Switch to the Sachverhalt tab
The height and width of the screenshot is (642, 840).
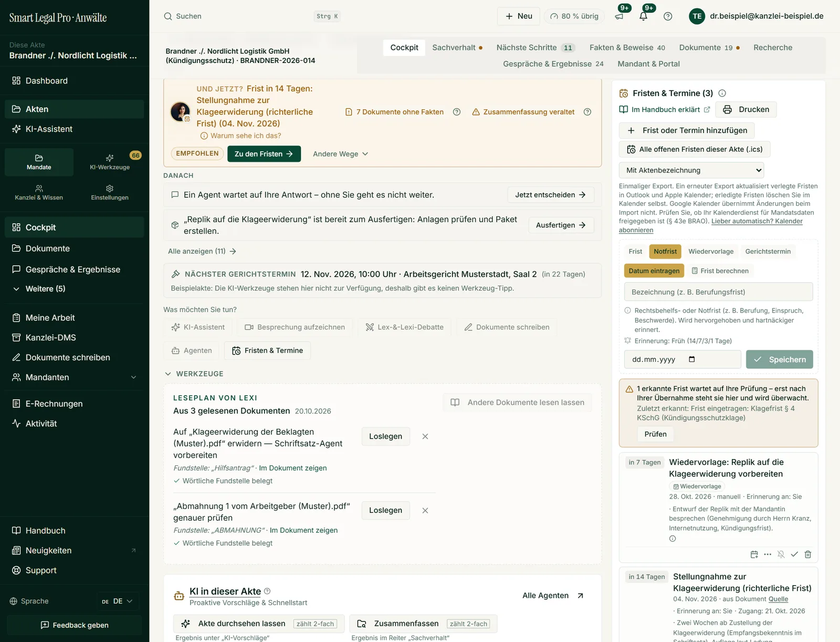457,47
